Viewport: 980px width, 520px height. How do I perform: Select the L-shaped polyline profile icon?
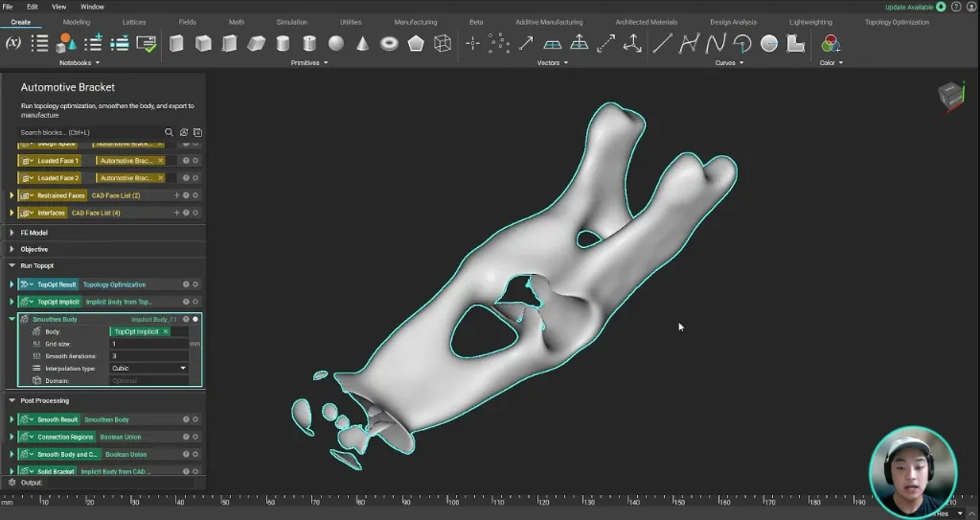(796, 43)
